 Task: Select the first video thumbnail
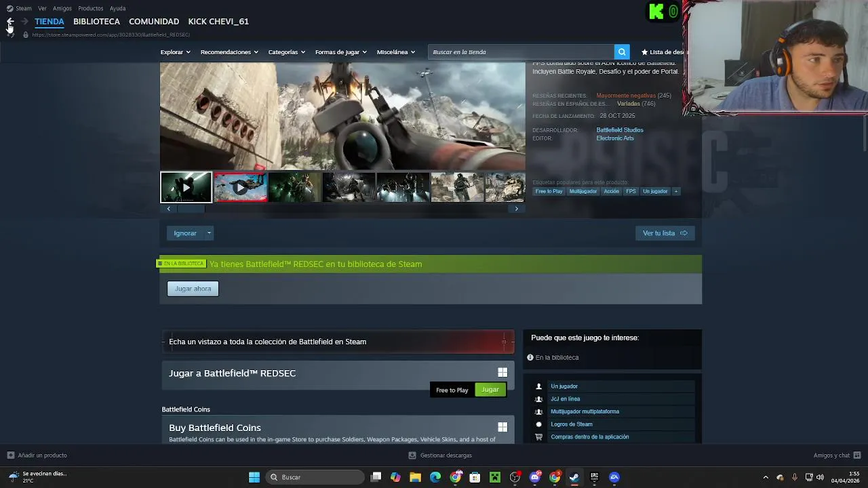pos(186,187)
